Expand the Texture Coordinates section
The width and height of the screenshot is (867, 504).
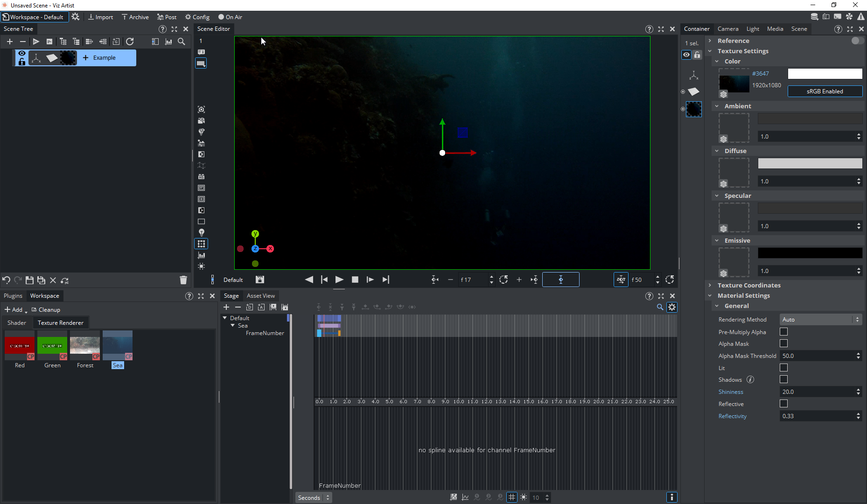pos(748,285)
